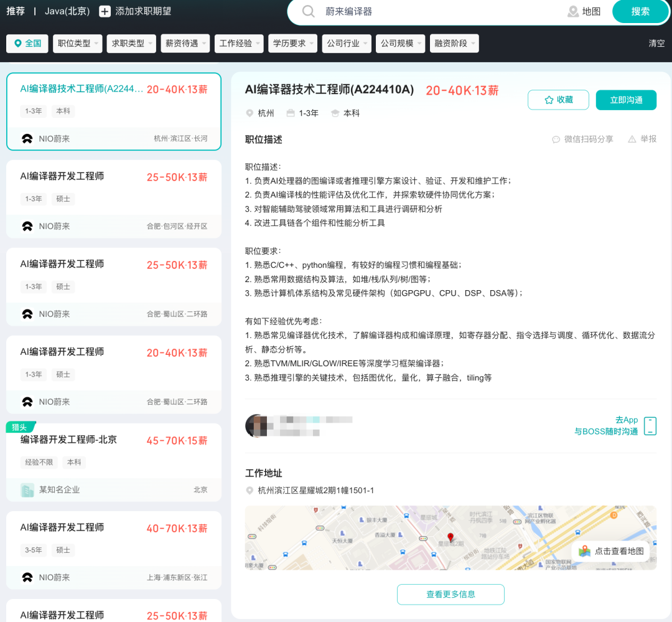The height and width of the screenshot is (622, 672).
Task: Click the 立即沟通 button
Action: coord(626,100)
